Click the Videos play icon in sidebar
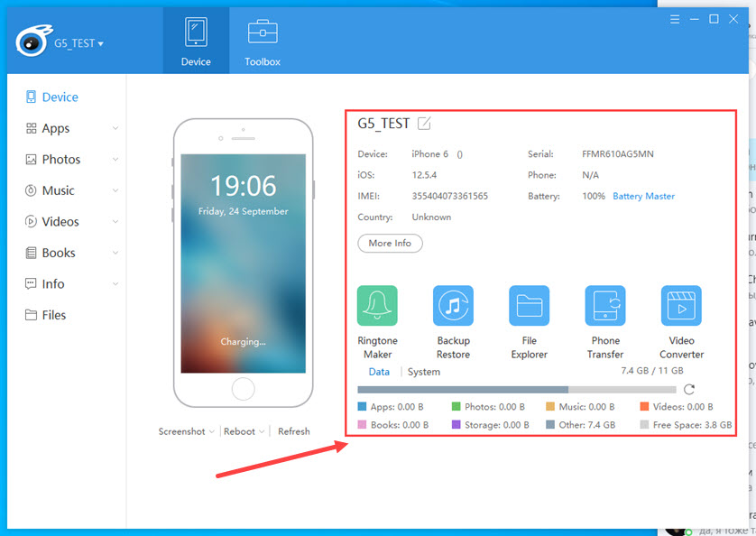 (31, 221)
